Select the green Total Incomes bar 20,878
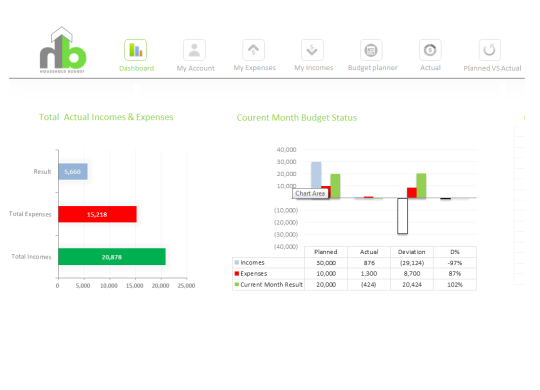 [x=112, y=257]
